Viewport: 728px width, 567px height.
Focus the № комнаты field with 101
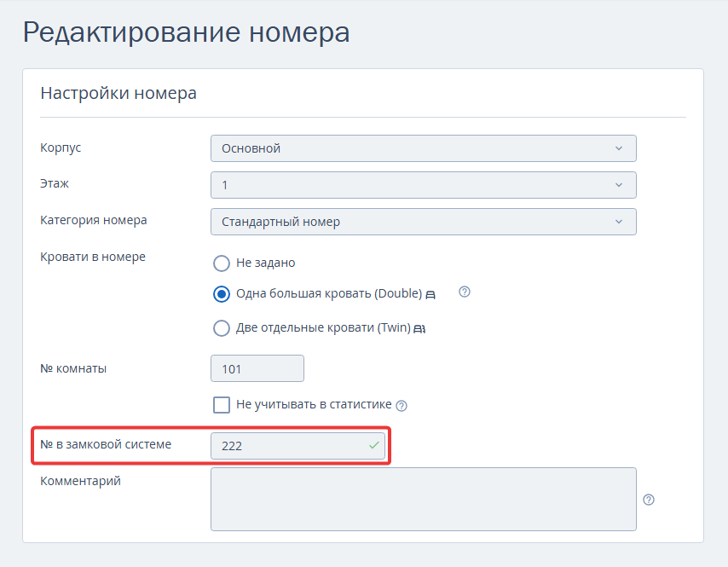(x=257, y=368)
